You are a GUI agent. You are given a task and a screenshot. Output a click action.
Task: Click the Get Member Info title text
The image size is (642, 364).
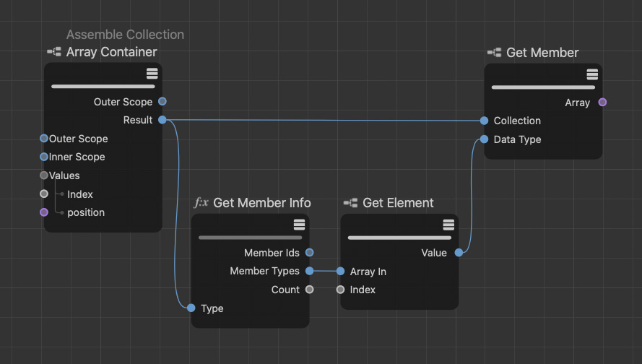pos(262,203)
